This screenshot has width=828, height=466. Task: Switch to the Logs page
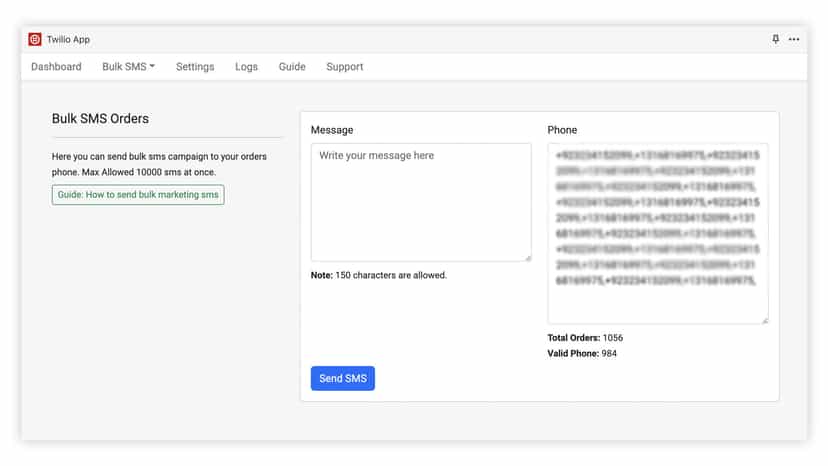point(246,67)
